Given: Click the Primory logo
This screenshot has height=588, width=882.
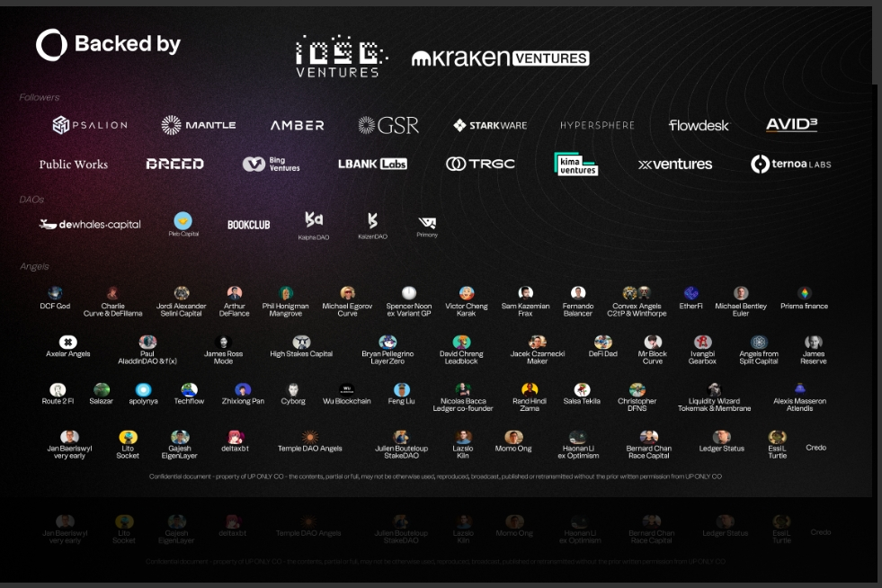Looking at the screenshot, I should (427, 227).
